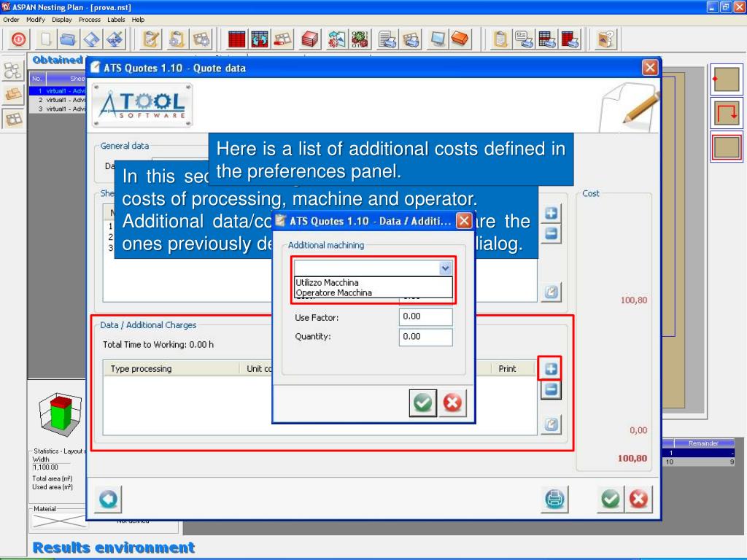747x560 pixels.
Task: Click the orange stacked boards sidebar icon
Action: 13,95
